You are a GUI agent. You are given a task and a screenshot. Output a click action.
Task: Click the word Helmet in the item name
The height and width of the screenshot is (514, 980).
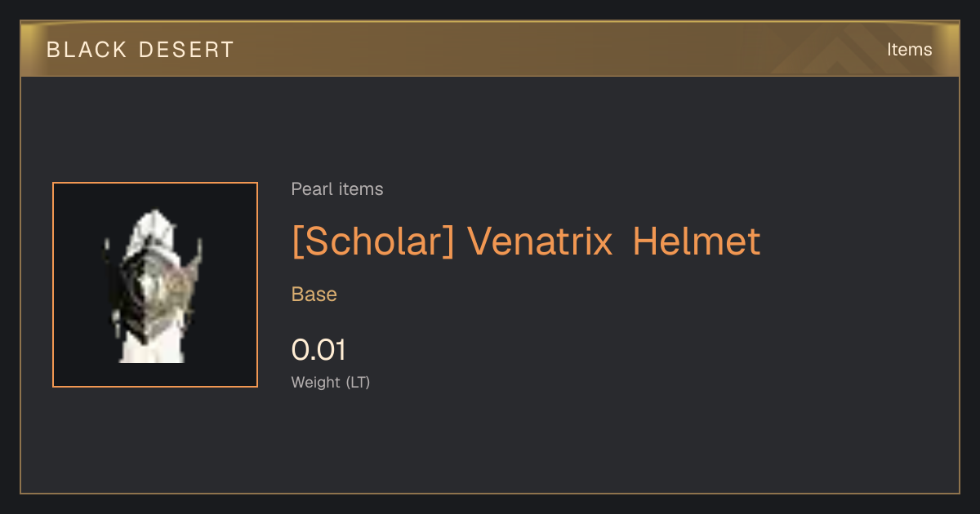pyautogui.click(x=697, y=241)
